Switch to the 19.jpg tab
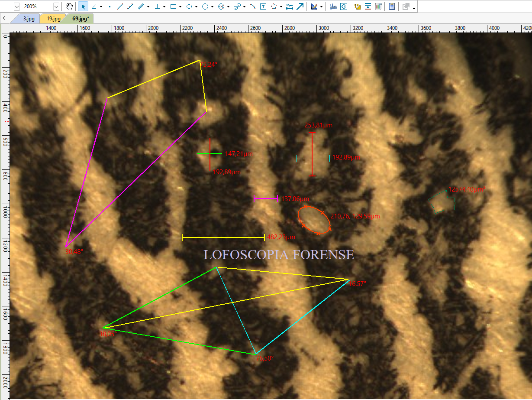The width and height of the screenshot is (532, 400). (53, 19)
